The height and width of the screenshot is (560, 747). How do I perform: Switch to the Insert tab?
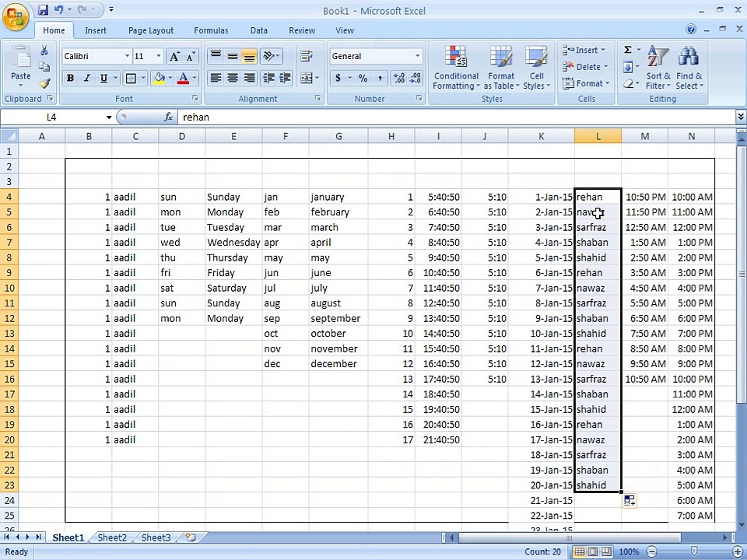(95, 30)
